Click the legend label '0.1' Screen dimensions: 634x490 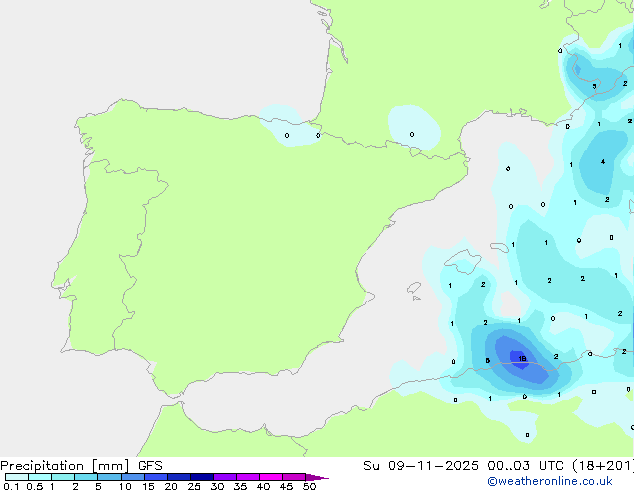(x=11, y=486)
